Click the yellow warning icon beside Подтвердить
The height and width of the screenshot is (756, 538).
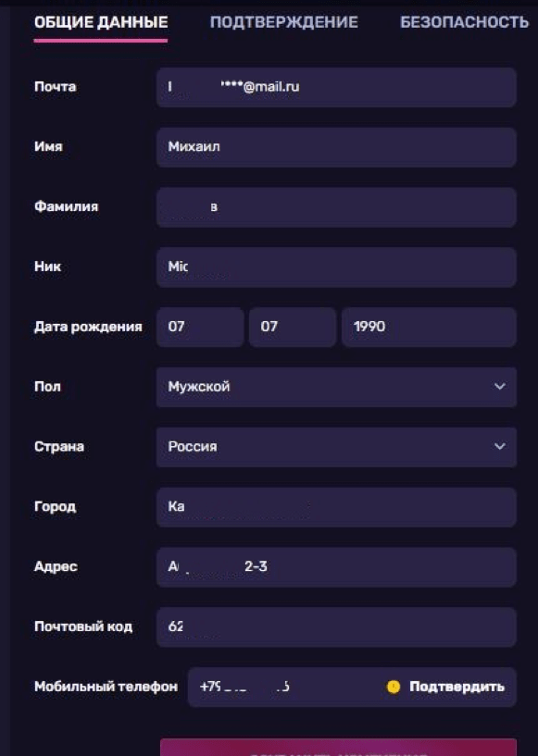pyautogui.click(x=394, y=688)
